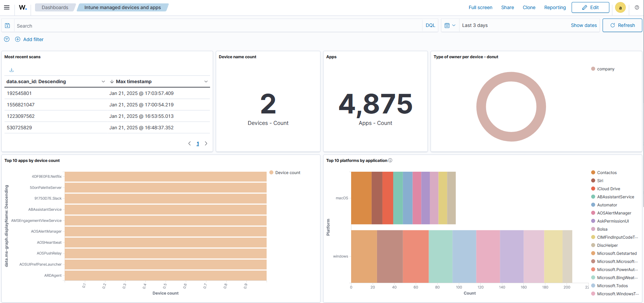Expand the Max timestamp column options
Image resolution: width=644 pixels, height=303 pixels.
pyautogui.click(x=206, y=82)
